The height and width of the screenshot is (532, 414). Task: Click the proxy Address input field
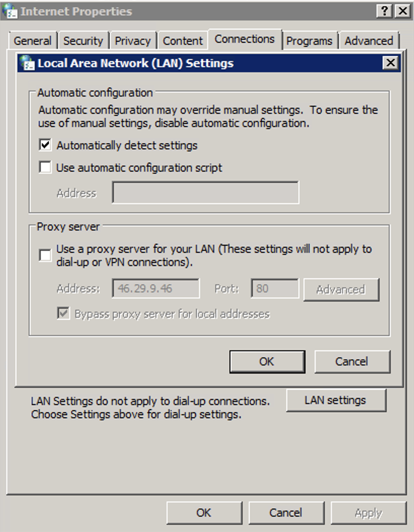click(x=155, y=288)
